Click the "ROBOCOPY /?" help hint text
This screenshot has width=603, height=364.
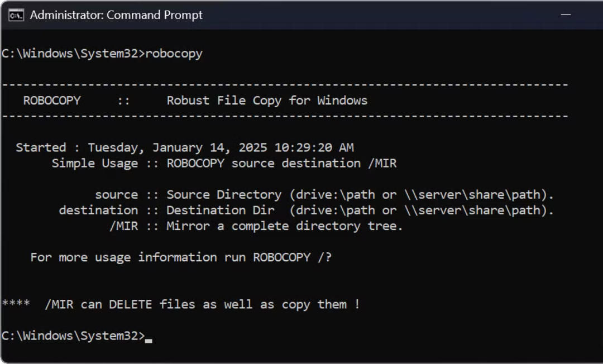point(293,257)
